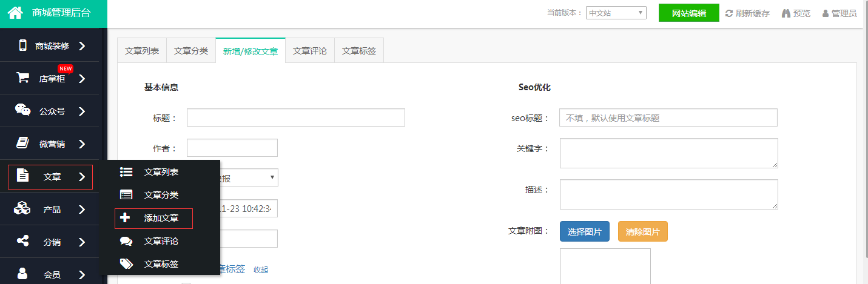This screenshot has width=868, height=284.
Task: Click the blue 选择图片 button
Action: coord(584,231)
